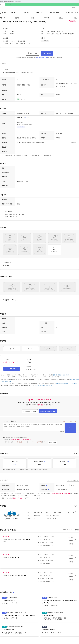Click the 거짓구인광고 신고 button
The image size is (79, 644).
[73, 480]
